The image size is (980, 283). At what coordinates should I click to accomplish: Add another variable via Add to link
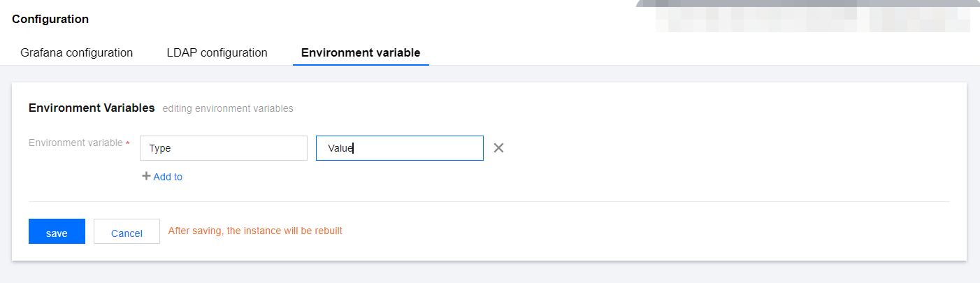pyautogui.click(x=168, y=177)
